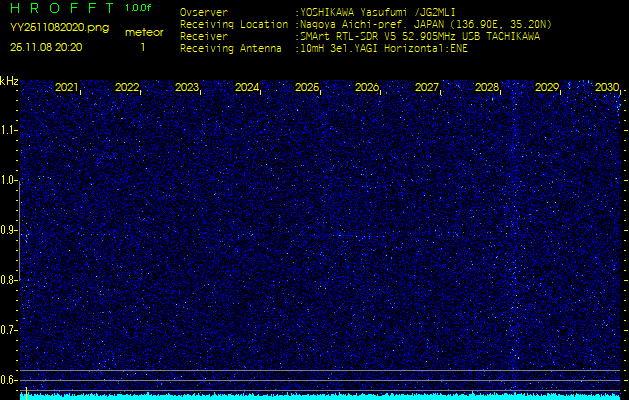Click the kHz unit label
629x400 pixels.
pos(9,81)
